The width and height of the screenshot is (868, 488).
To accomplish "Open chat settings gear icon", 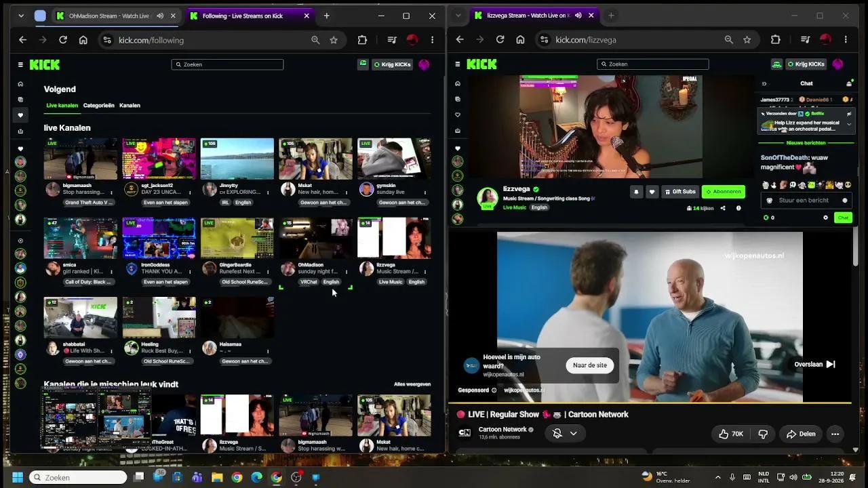I will tap(825, 218).
